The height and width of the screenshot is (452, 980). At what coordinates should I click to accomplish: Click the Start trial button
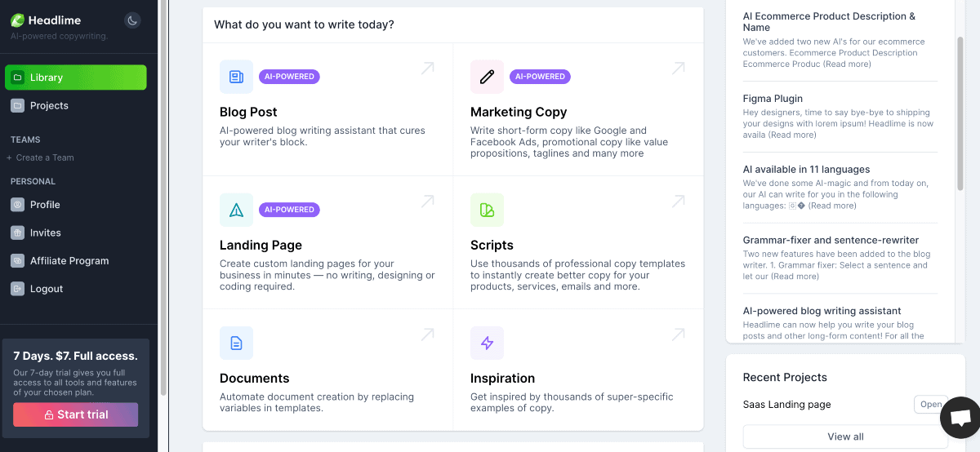pyautogui.click(x=75, y=414)
